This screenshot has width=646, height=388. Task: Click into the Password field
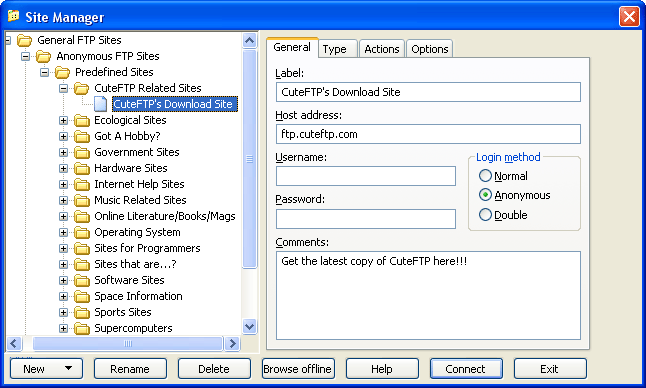tap(365, 219)
